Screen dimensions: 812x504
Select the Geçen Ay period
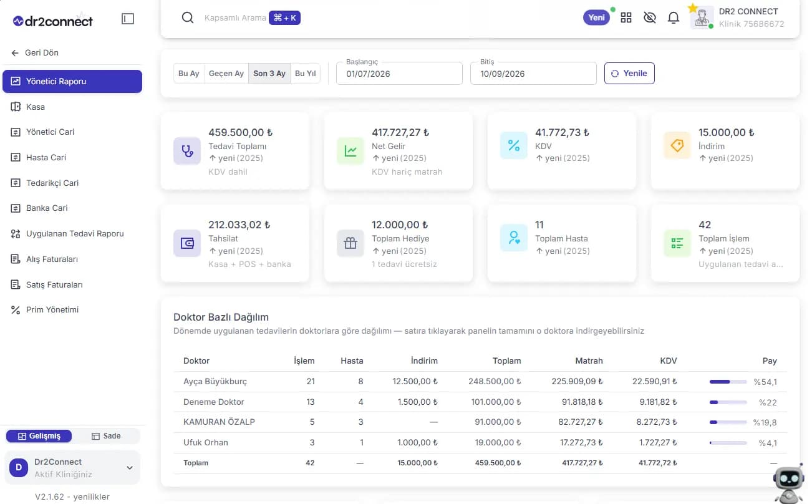click(x=226, y=74)
